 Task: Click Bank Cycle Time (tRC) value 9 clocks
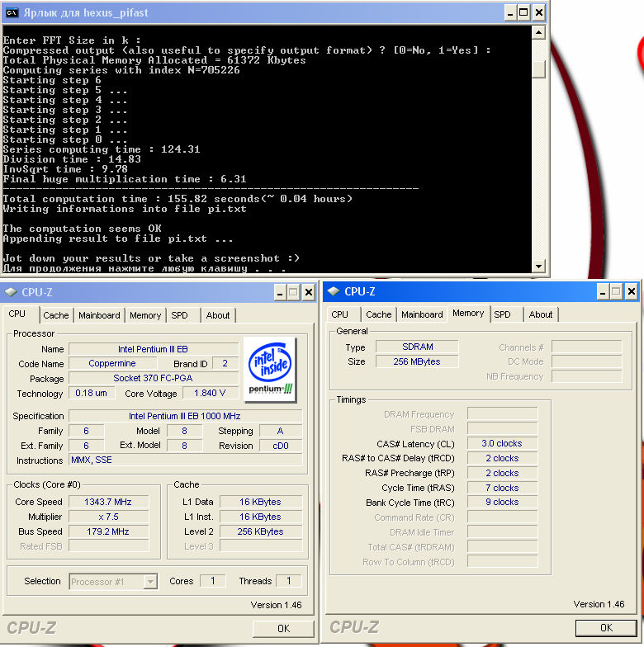pyautogui.click(x=502, y=502)
